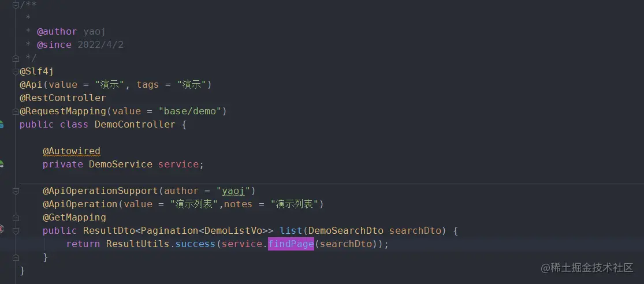Click the highlighted findPage method call
644x284 pixels.
(x=291, y=244)
